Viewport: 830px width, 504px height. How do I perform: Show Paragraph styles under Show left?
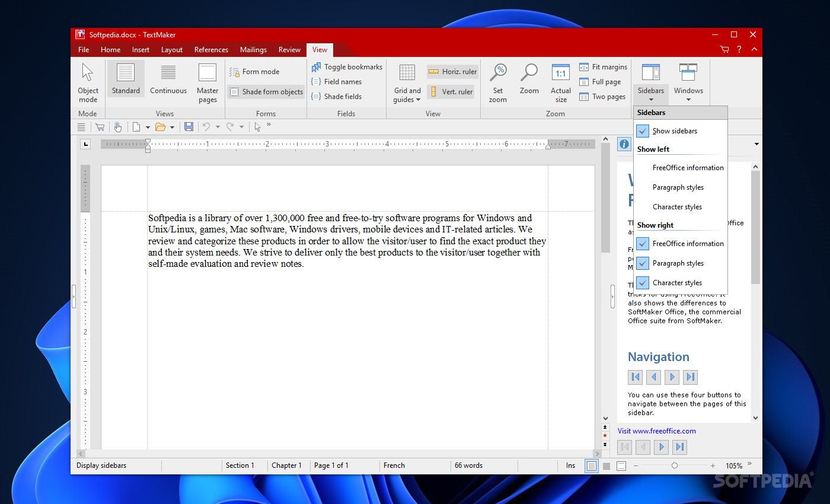point(681,187)
